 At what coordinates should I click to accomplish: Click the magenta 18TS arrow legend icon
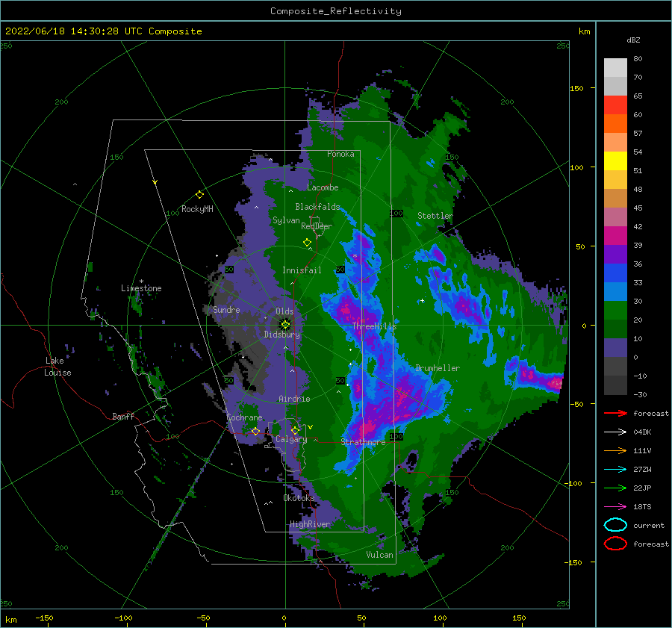pyautogui.click(x=615, y=507)
